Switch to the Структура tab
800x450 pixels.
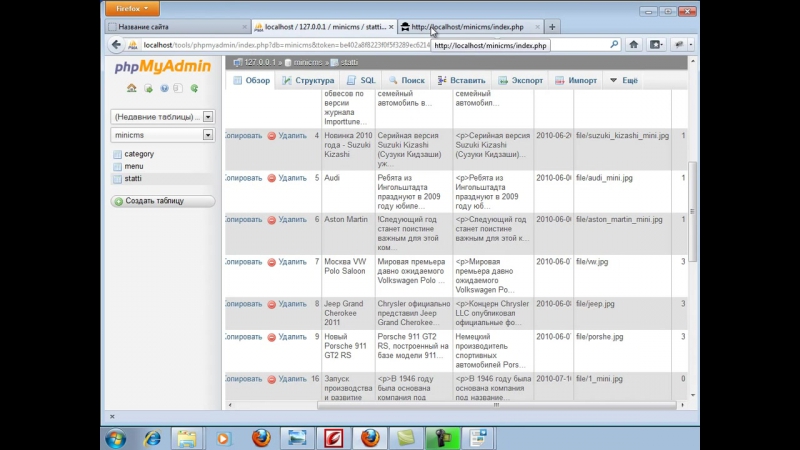308,81
